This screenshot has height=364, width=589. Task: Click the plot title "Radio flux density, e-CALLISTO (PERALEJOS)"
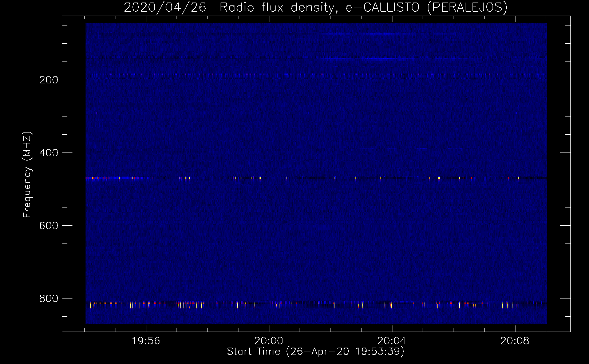363,7
